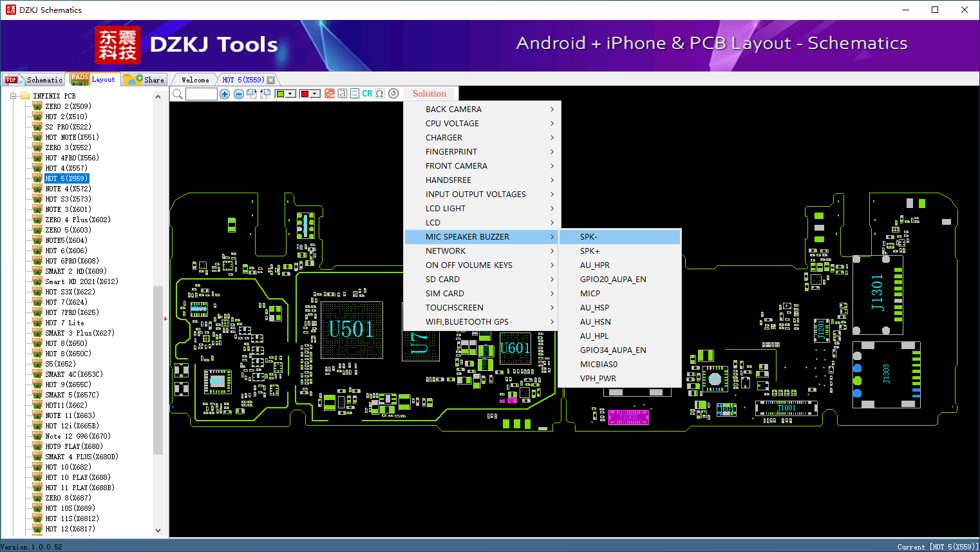Select SMART 3 Plus(X627) in the tree
The height and width of the screenshot is (552, 980).
click(80, 333)
